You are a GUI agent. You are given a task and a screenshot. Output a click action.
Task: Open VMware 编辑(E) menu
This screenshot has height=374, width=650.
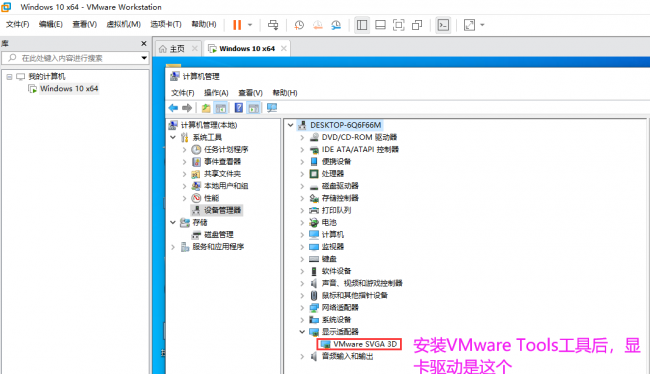click(51, 24)
